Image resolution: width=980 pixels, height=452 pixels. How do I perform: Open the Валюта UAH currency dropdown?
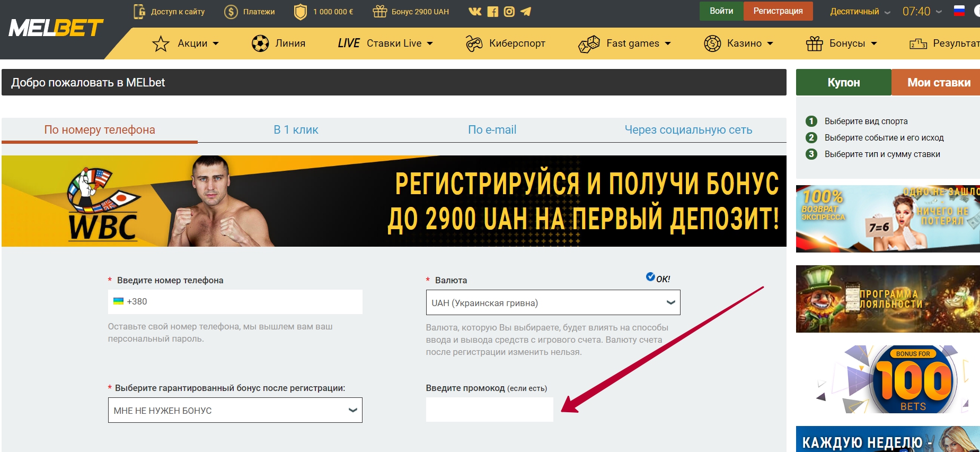tap(553, 302)
